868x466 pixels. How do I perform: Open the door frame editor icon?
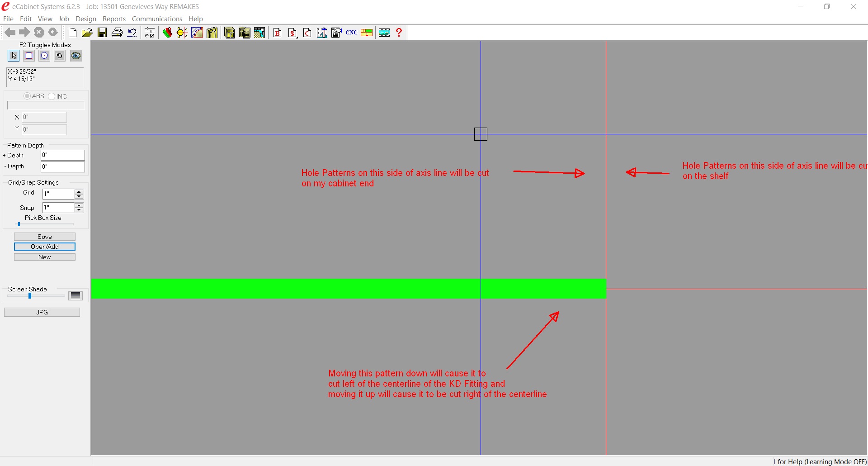[x=212, y=33]
